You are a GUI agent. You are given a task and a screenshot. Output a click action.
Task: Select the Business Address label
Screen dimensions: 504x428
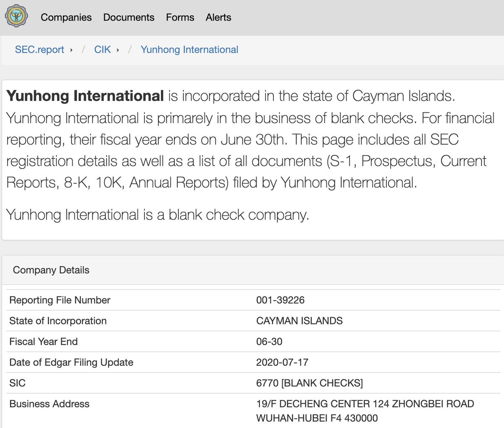(49, 404)
